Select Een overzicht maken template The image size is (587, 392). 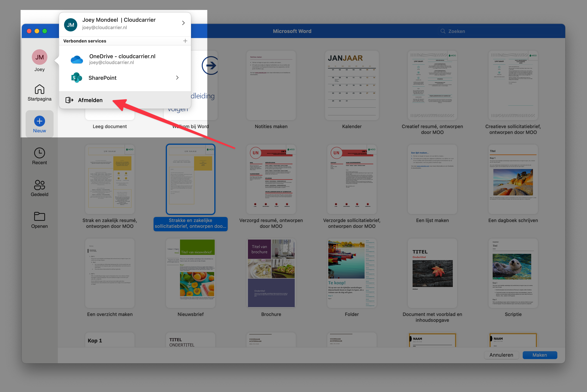point(110,273)
